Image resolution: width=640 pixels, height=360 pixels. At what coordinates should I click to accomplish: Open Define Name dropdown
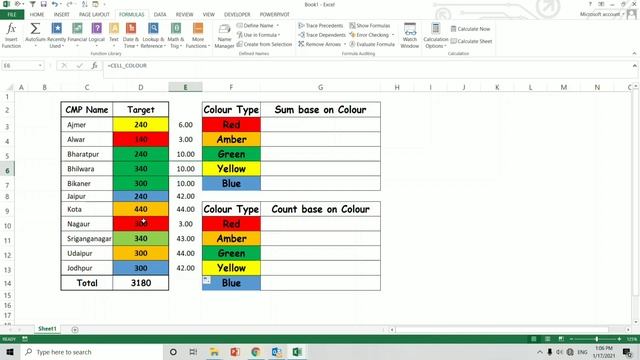point(278,26)
